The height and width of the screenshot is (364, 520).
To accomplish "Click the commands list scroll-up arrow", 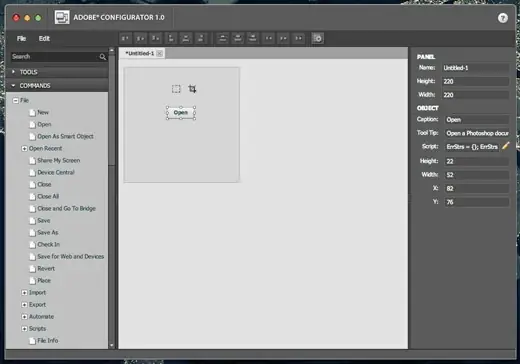I will (x=112, y=51).
